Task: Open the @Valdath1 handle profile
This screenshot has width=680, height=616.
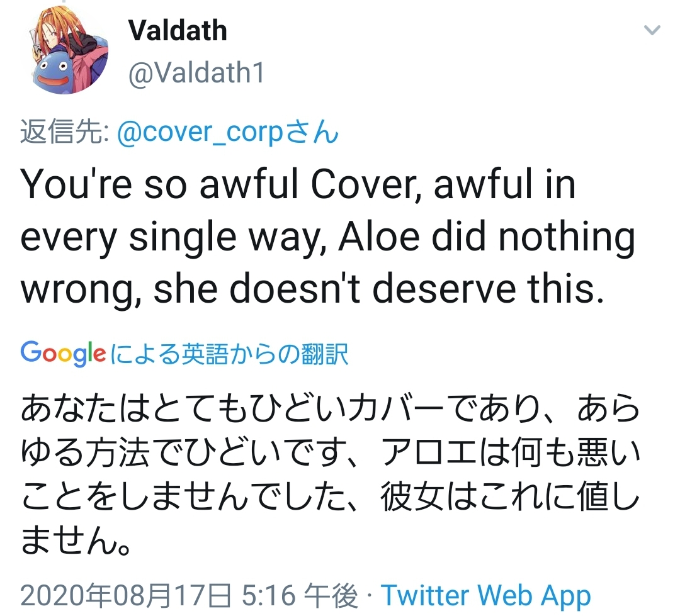Action: coord(196,72)
